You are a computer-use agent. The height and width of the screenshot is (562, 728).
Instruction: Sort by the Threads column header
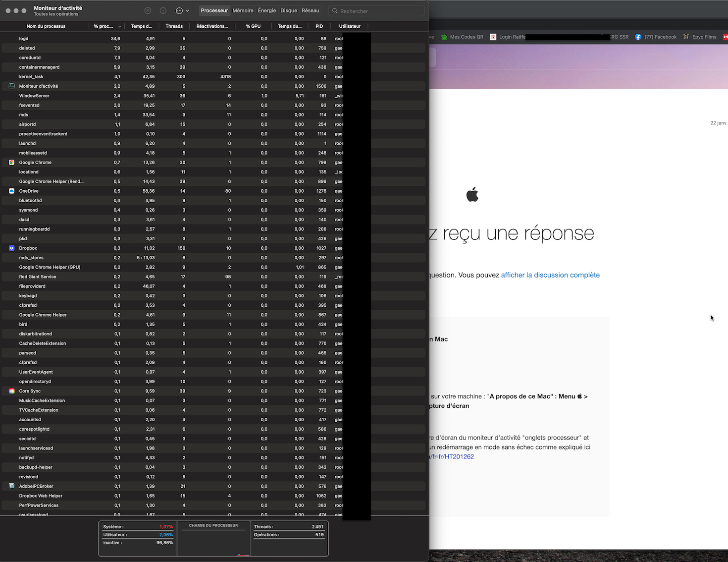coord(174,26)
